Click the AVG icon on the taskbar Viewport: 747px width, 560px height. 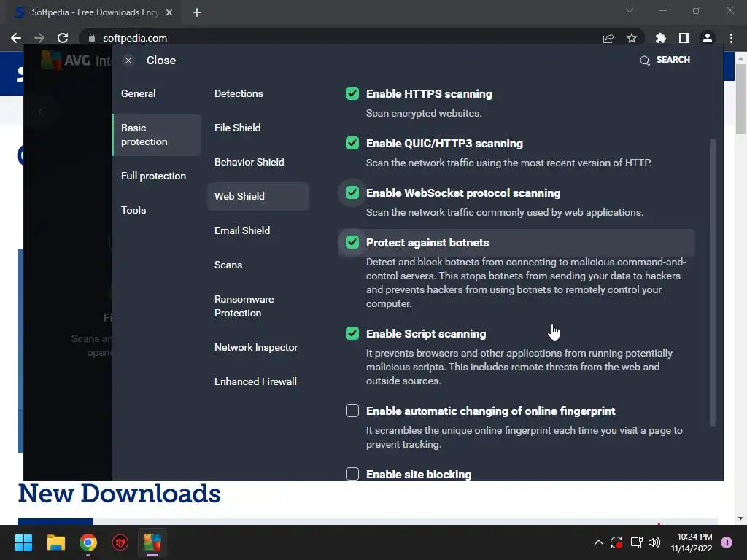pyautogui.click(x=152, y=542)
